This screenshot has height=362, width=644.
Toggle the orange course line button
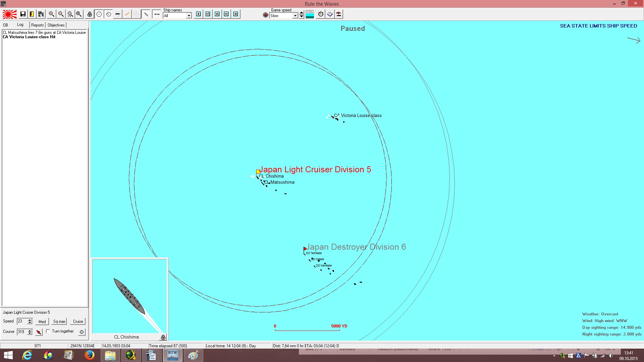[x=127, y=14]
